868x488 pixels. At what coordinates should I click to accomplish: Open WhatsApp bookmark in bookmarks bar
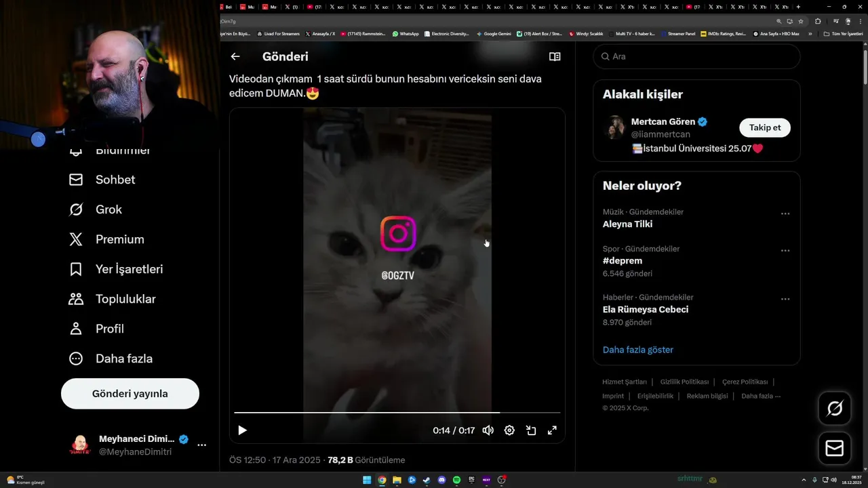pos(406,34)
